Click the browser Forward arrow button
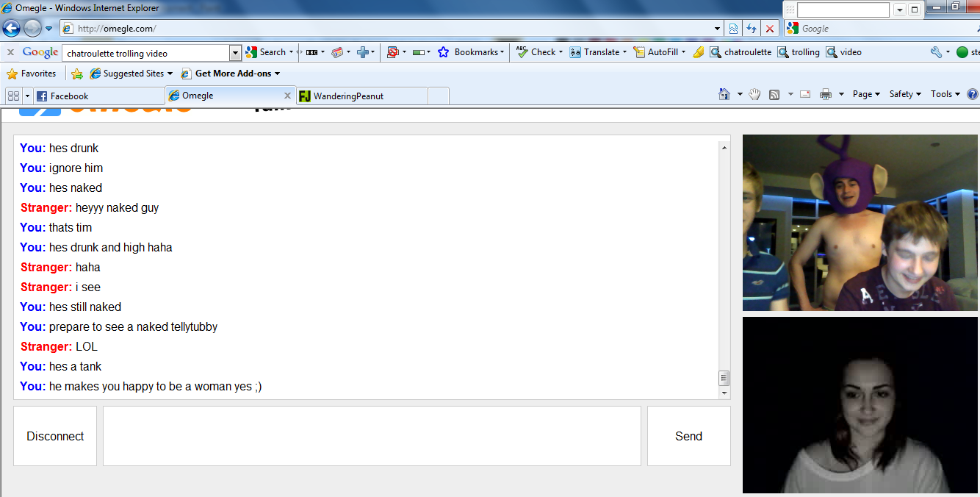Viewport: 980px width, 497px height. pyautogui.click(x=32, y=29)
